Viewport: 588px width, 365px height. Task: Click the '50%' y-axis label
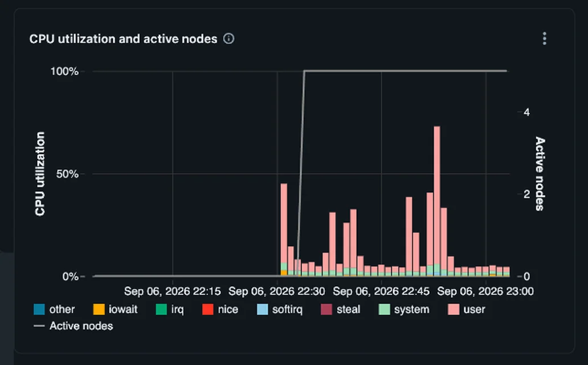click(x=67, y=175)
